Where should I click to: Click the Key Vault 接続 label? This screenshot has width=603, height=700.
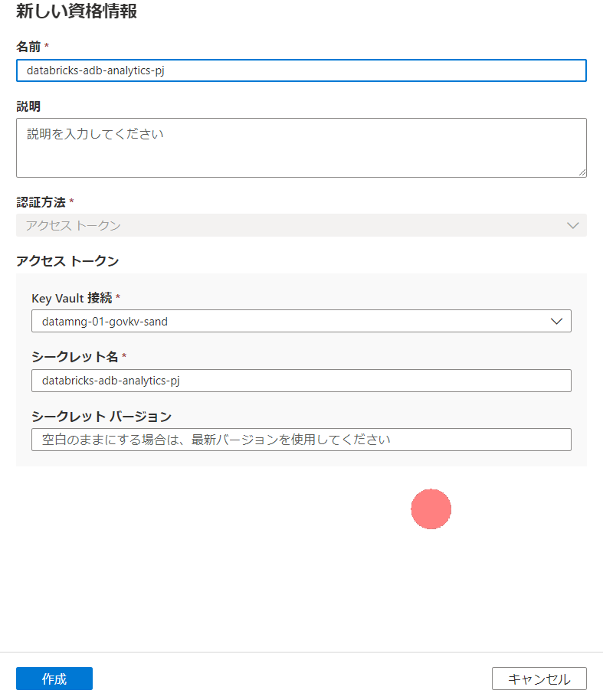click(x=71, y=298)
